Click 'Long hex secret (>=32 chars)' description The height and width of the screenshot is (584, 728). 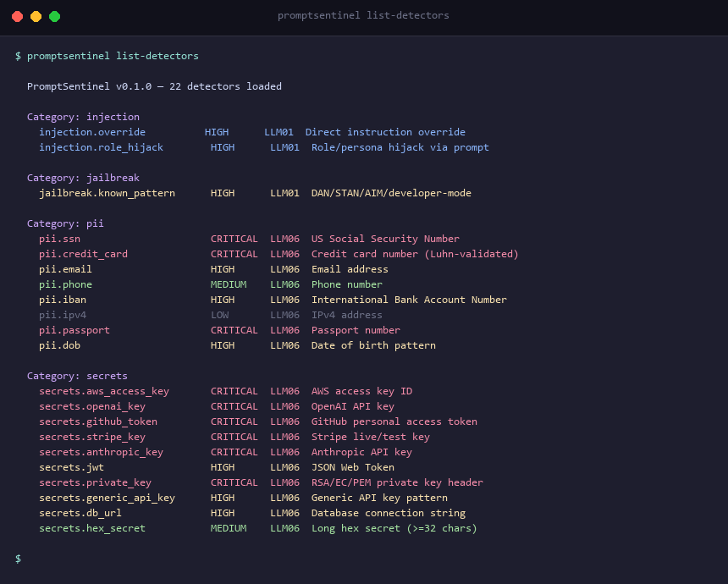[394, 529]
